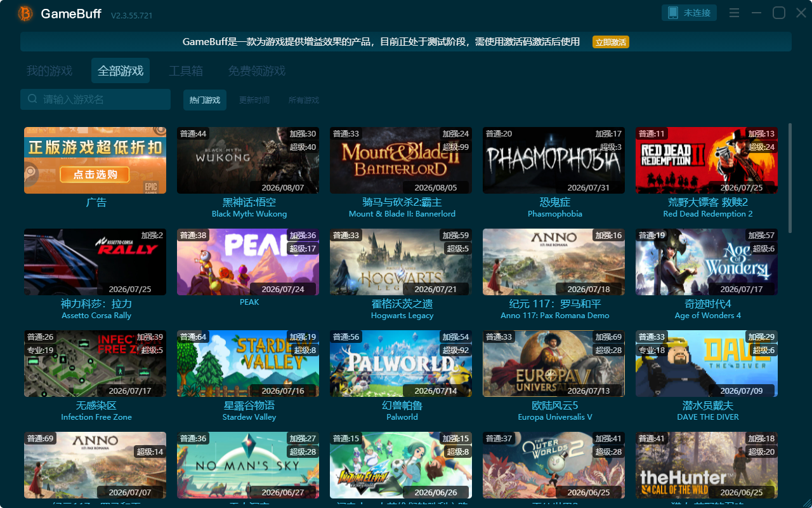
Task: Click the 幻兽帕鲁 title
Action: click(402, 406)
